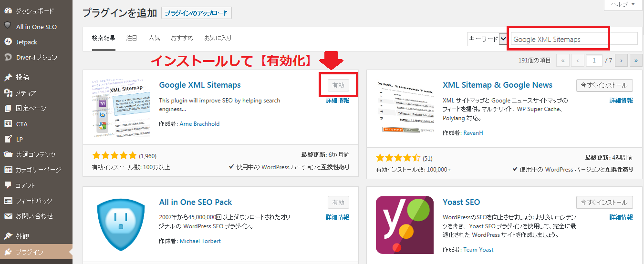Go to next results page arrow
The image size is (644, 264).
tap(621, 61)
